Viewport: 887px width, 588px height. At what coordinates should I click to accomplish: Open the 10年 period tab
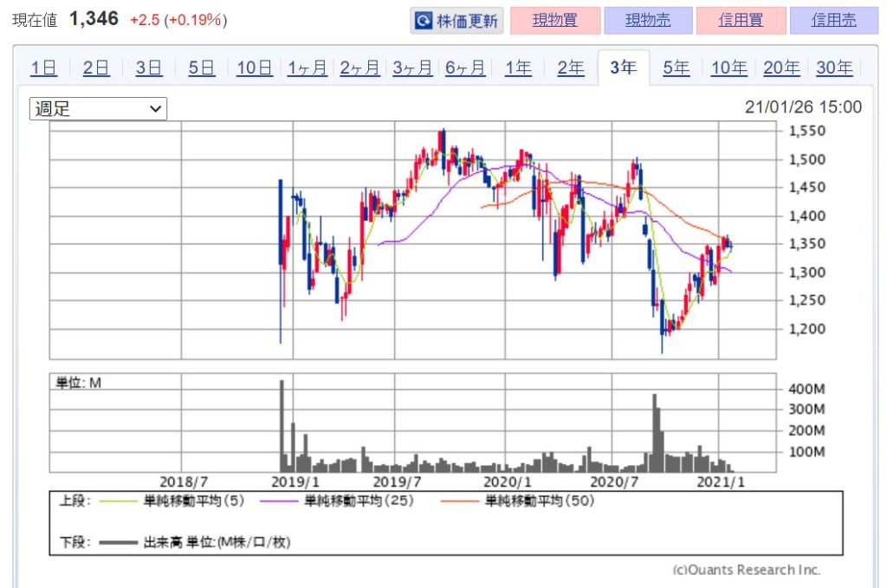pyautogui.click(x=728, y=68)
